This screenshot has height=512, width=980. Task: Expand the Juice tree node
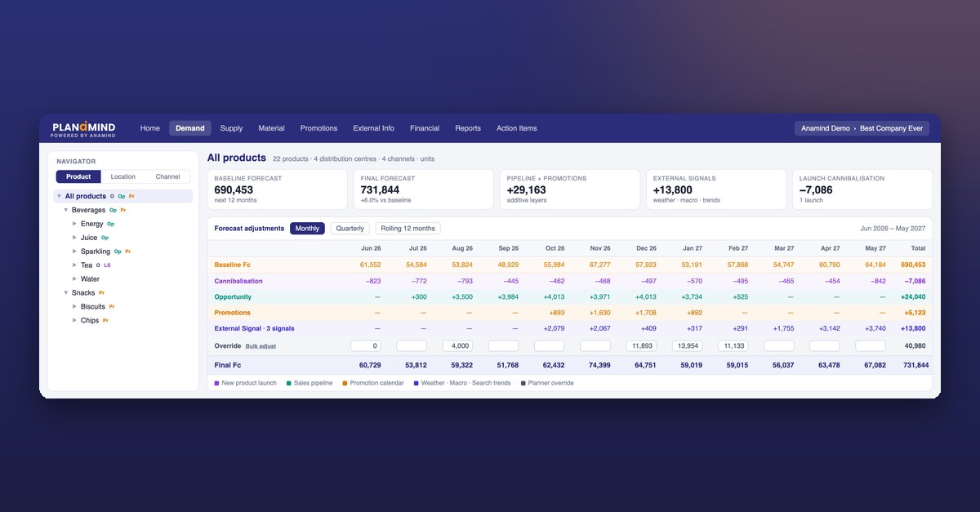click(75, 238)
